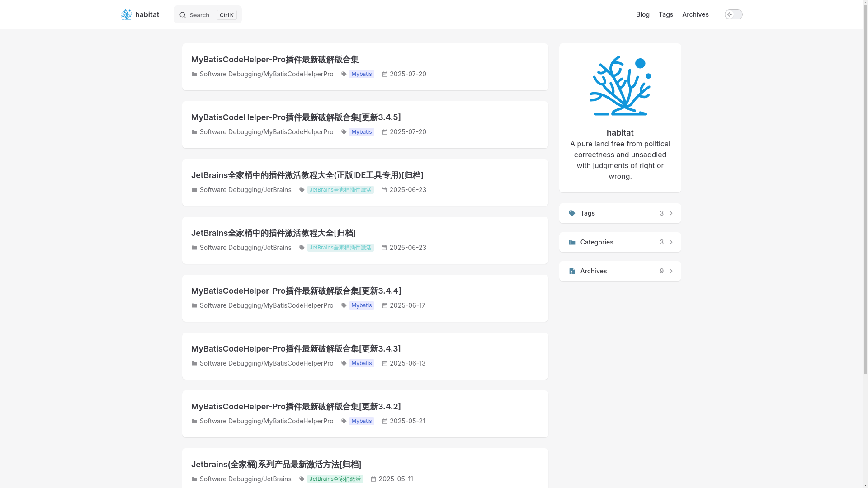Click category Software Debugging/MyBatisCodeHelperPro on 更新3.4.5 post
868x488 pixels.
coord(266,132)
